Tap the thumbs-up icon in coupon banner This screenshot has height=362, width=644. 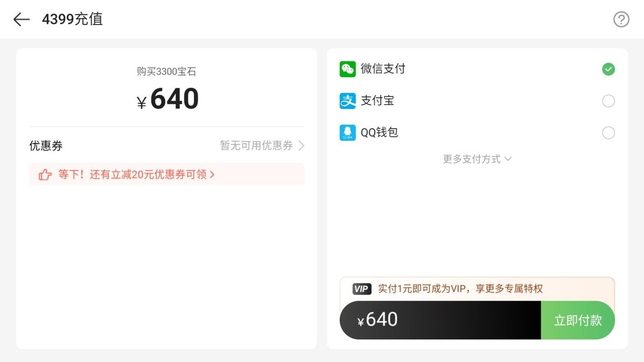tap(45, 175)
